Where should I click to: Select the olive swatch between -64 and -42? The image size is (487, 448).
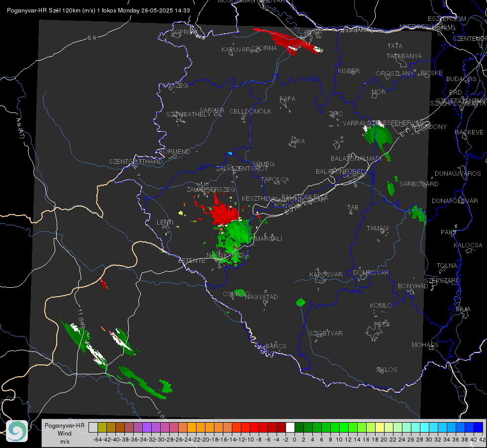point(102,428)
